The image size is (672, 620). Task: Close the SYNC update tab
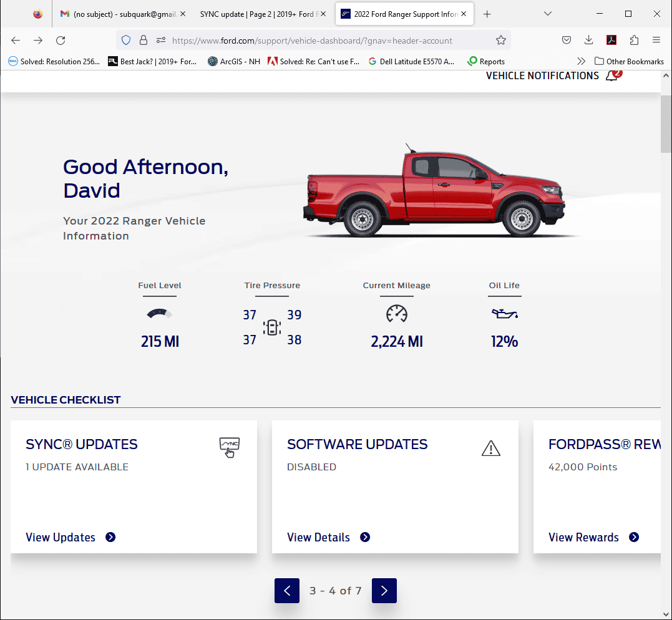(x=323, y=14)
